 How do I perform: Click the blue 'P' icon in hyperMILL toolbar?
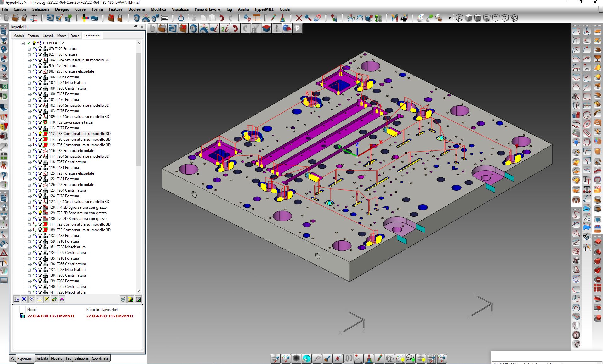(x=297, y=29)
